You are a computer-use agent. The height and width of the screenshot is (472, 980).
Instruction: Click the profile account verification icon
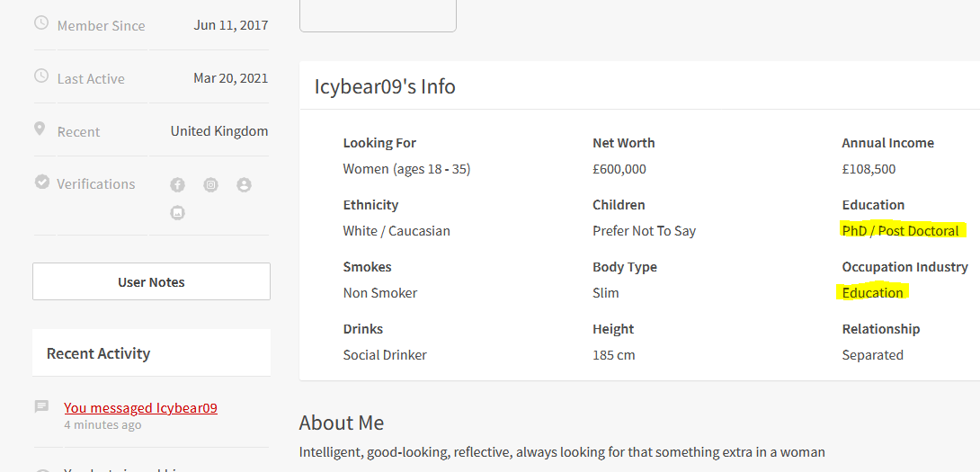pyautogui.click(x=244, y=185)
